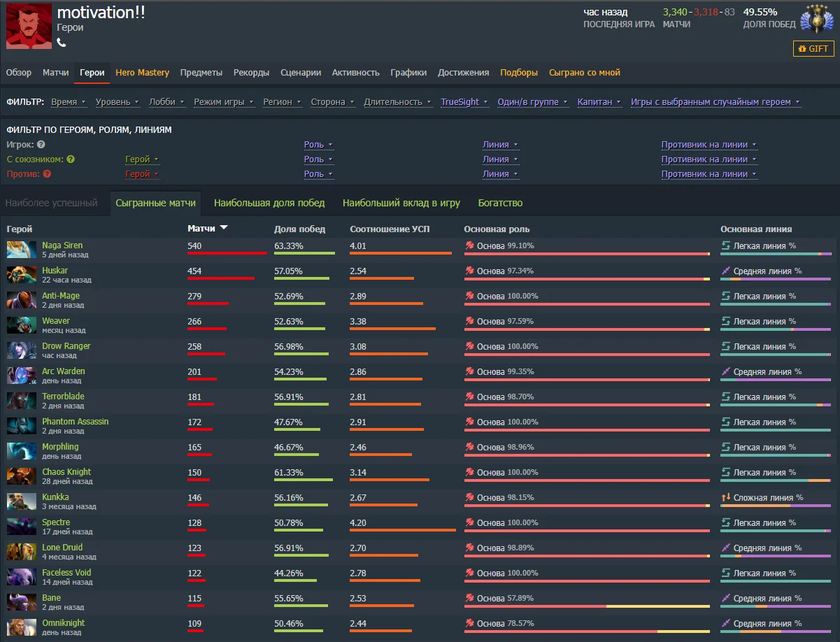The width and height of the screenshot is (840, 642).
Task: Open Противник на линии dropdown in Игрок row
Action: (x=709, y=145)
